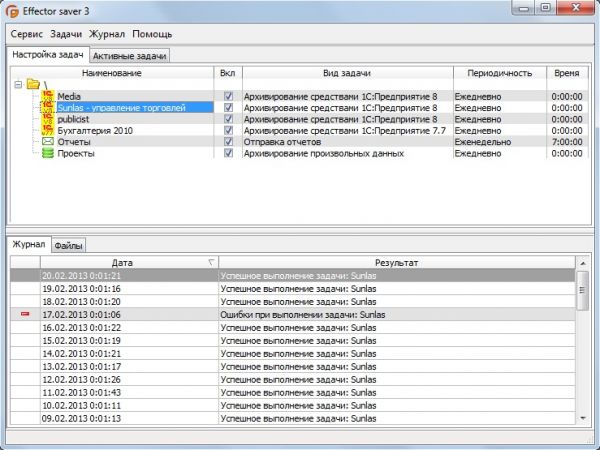The height and width of the screenshot is (450, 600).
Task: Click the root folder icon in task tree
Action: tap(34, 84)
